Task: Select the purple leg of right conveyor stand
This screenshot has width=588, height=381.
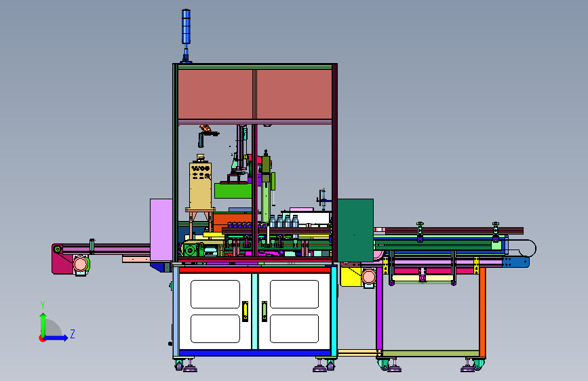Action: coord(379,308)
